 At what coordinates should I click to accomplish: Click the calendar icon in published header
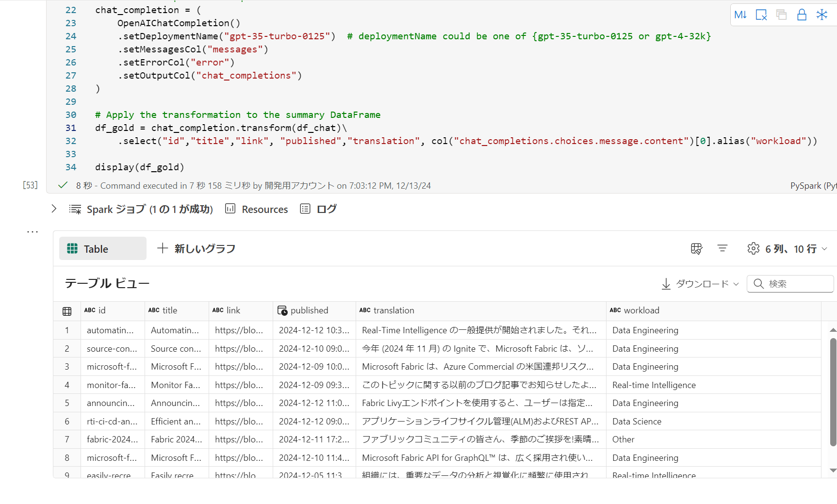coord(282,310)
